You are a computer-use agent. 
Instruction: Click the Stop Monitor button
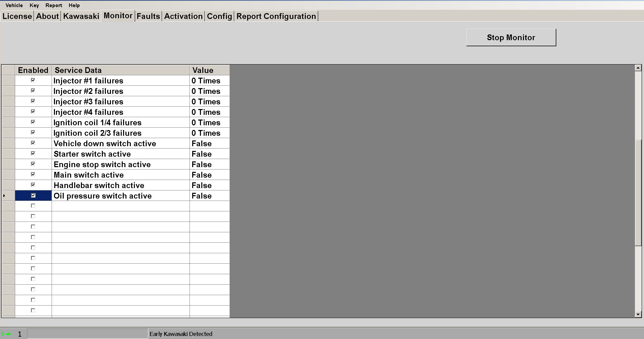point(511,37)
